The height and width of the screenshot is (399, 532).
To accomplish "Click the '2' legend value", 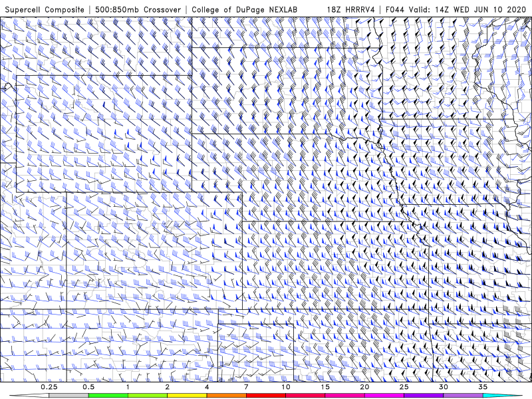I will 168,387.
